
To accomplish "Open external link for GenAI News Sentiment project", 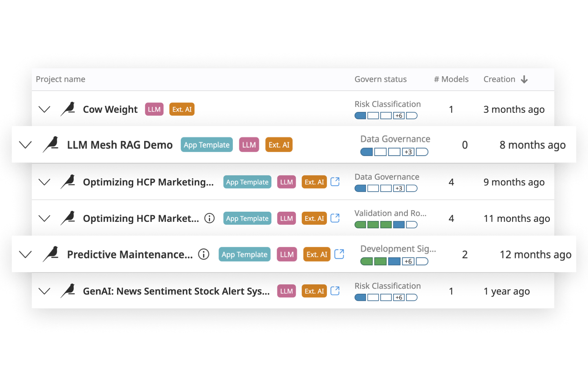I will pyautogui.click(x=335, y=291).
